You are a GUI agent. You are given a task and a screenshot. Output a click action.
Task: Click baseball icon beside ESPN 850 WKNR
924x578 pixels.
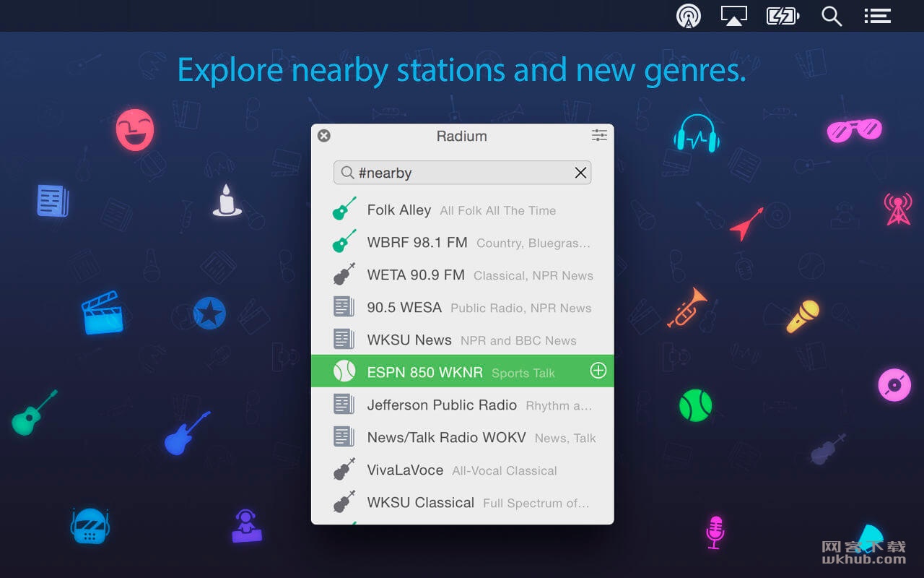pyautogui.click(x=344, y=371)
